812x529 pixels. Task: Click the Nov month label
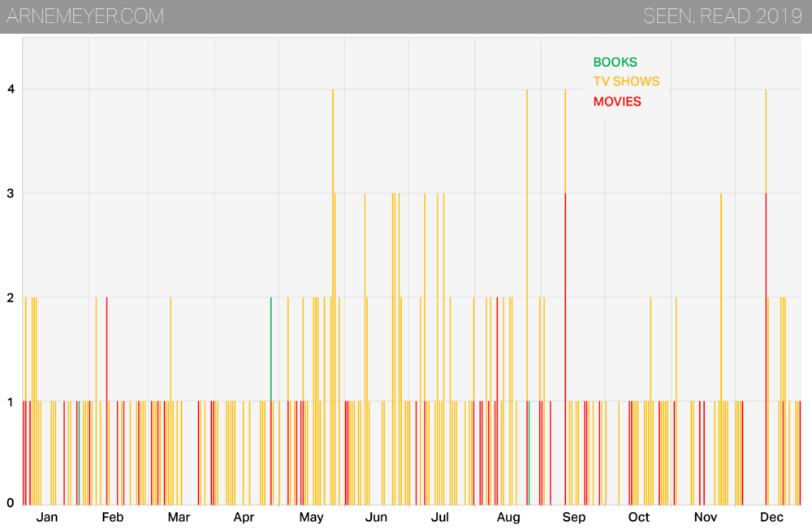706,517
